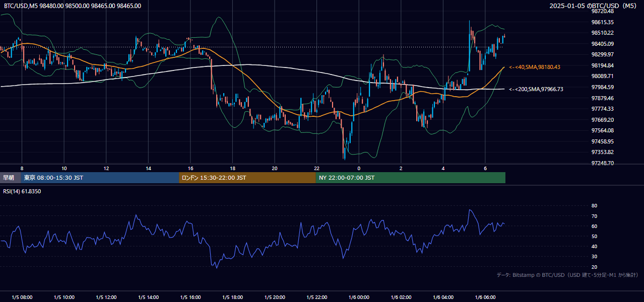644x302 pixels.
Task: Click the BTC/USD,M5 OHLC header text
Action: pyautogui.click(x=73, y=6)
